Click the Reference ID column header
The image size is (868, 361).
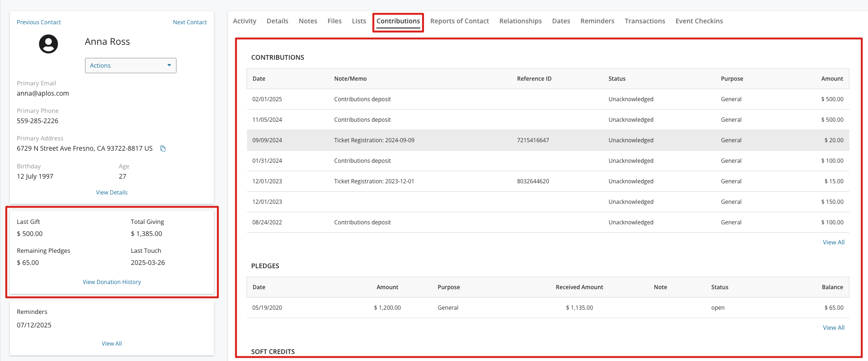534,79
